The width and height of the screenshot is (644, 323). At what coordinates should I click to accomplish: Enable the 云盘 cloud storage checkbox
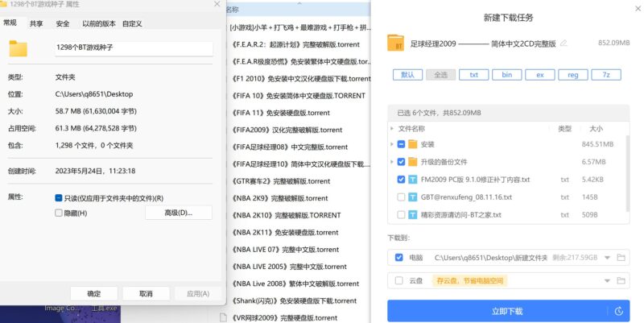pos(399,280)
